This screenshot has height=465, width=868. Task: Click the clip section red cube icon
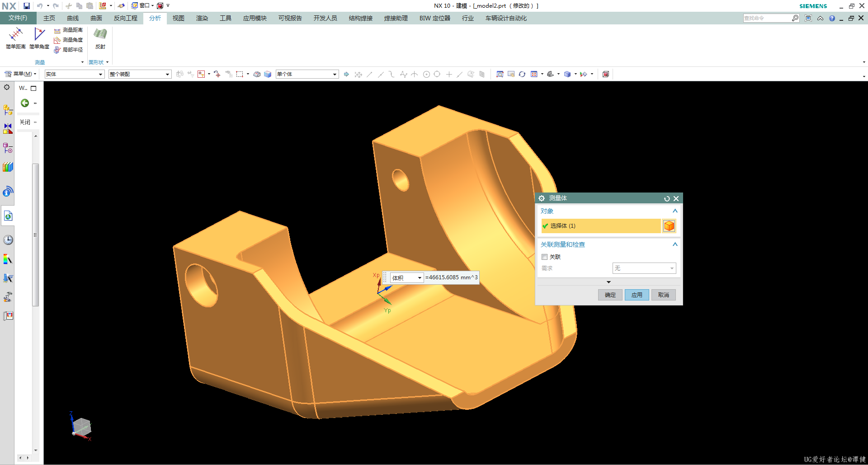[x=606, y=74]
